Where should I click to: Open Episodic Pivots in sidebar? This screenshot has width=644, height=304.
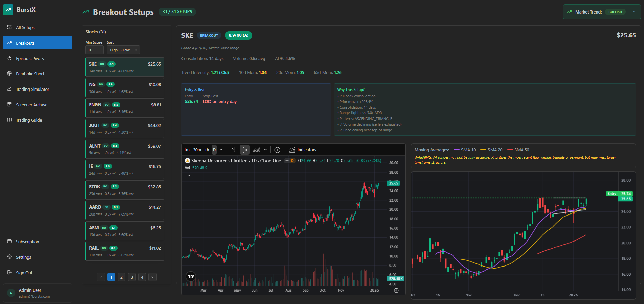coord(30,58)
